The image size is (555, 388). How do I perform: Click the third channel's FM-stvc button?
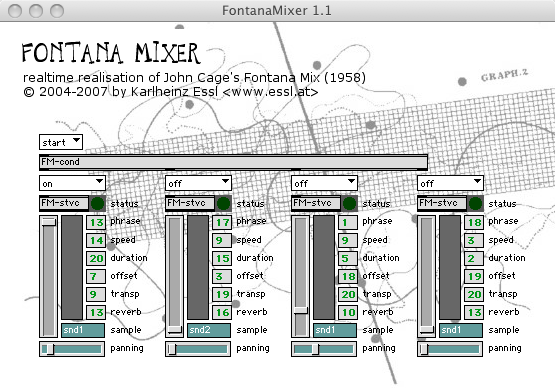[316, 203]
